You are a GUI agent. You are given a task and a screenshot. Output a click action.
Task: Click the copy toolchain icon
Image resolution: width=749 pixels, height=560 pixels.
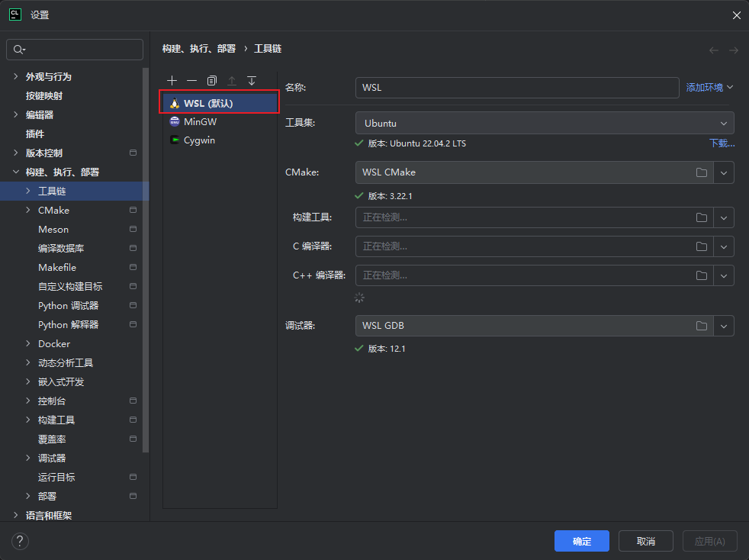click(212, 81)
